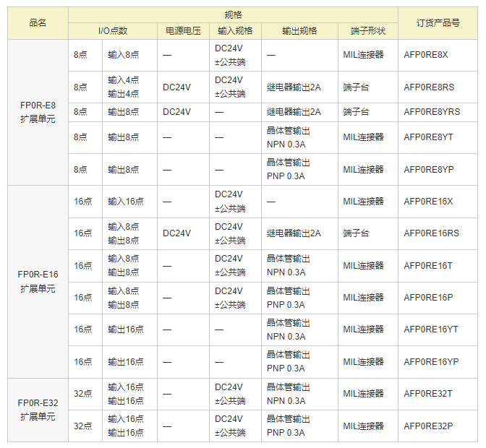Click 端子台 in AFP0RE8RS row

click(356, 87)
